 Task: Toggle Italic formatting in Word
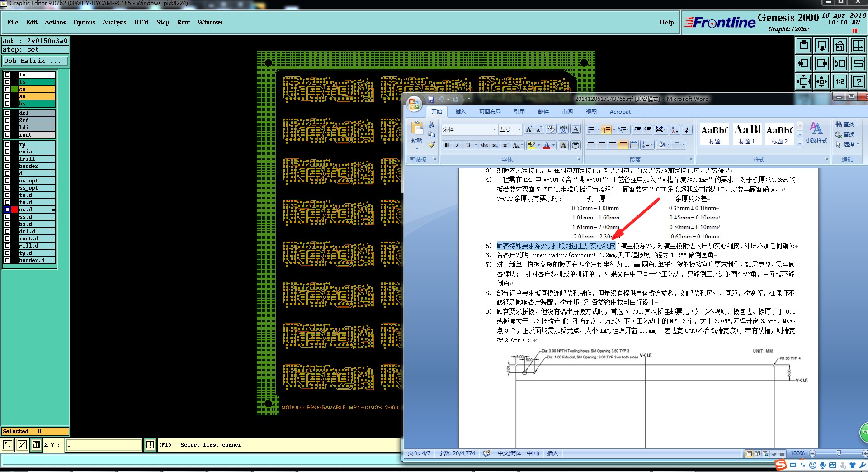tap(457, 145)
